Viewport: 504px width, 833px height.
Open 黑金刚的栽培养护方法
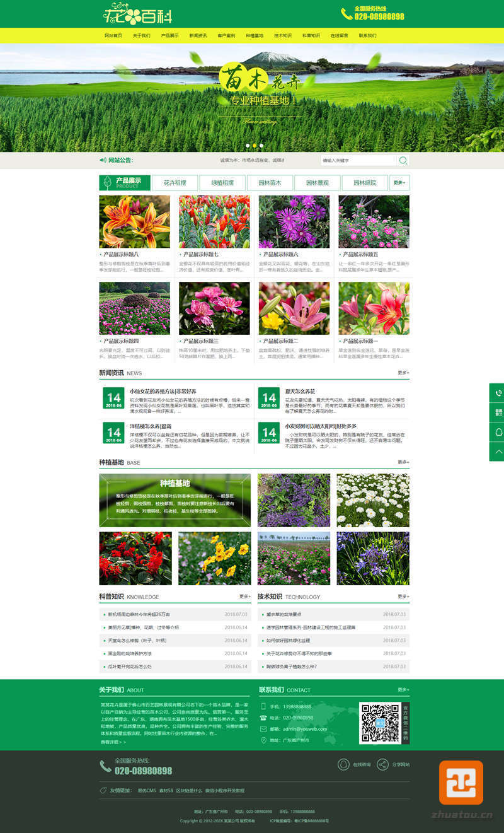(x=130, y=653)
